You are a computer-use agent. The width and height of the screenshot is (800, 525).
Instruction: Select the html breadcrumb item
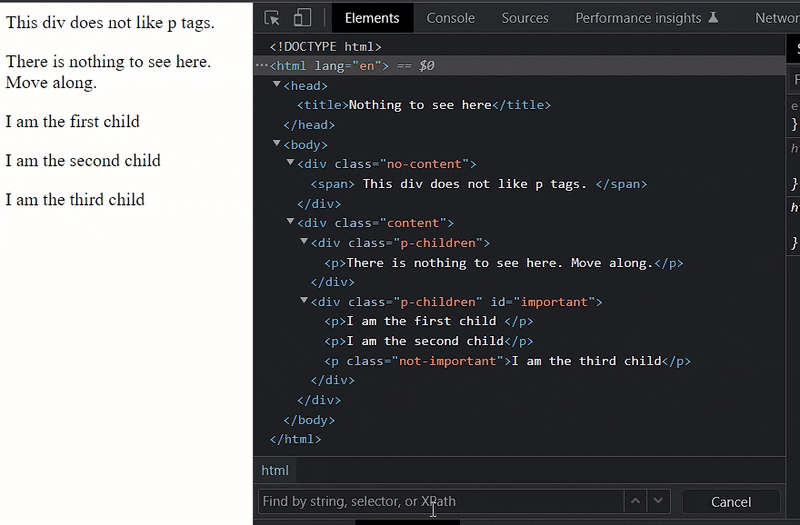(275, 470)
